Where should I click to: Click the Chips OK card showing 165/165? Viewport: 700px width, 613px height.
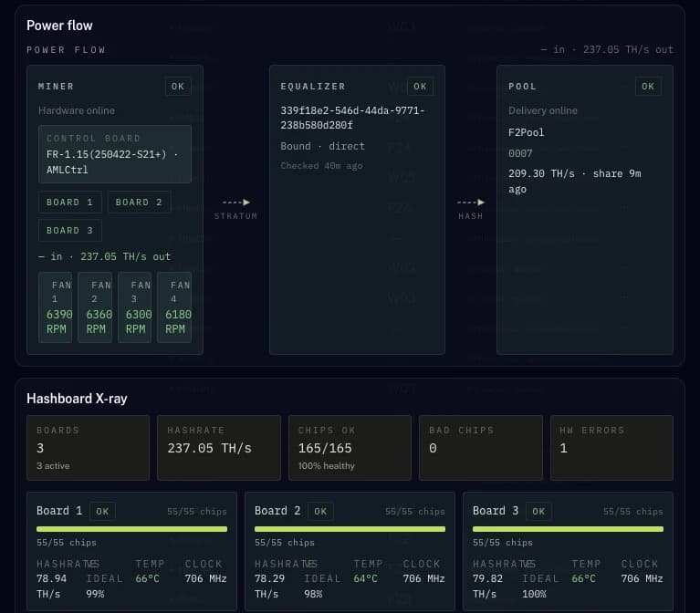350,448
